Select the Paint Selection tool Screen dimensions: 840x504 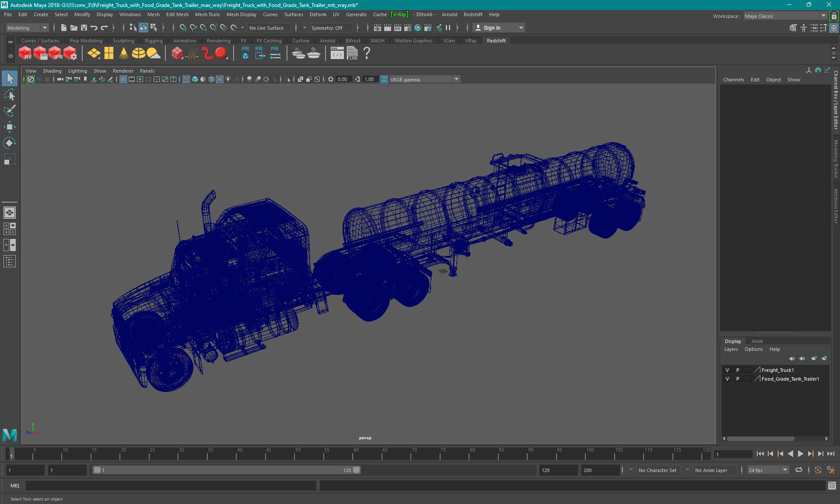(x=10, y=111)
